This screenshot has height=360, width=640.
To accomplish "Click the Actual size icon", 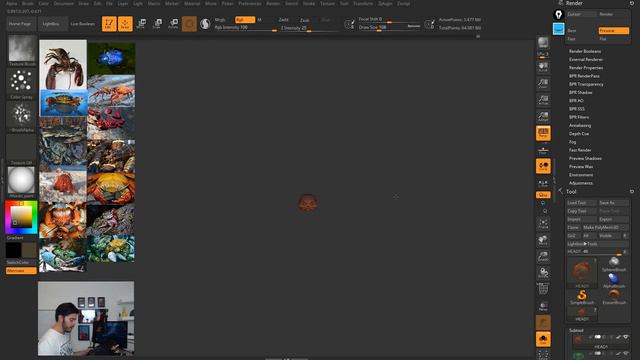I will [x=543, y=100].
